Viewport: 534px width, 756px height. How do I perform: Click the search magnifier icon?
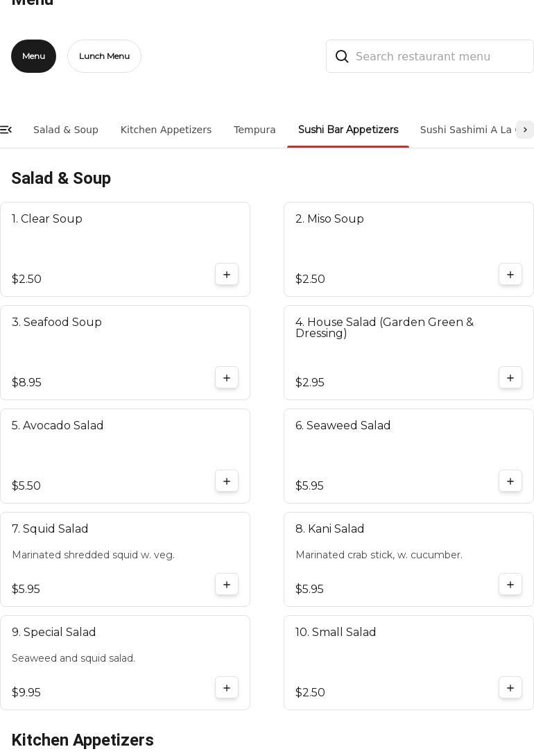coord(342,57)
